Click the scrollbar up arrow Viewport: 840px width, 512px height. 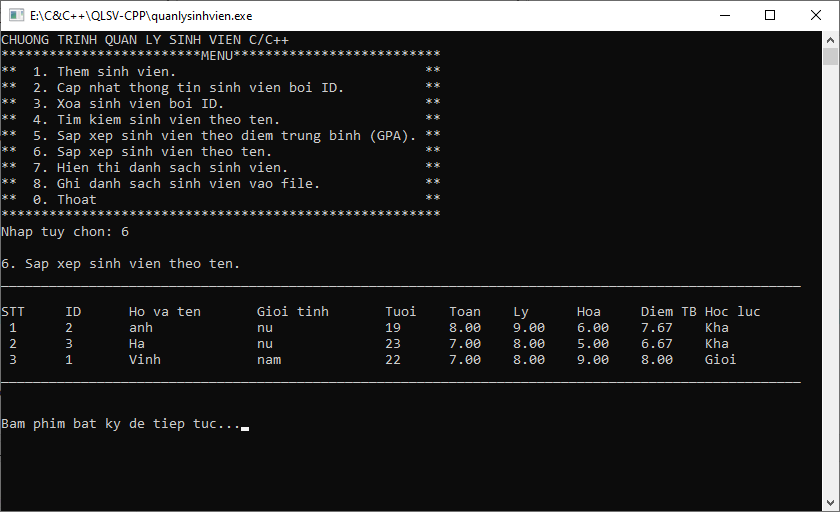pos(830,40)
